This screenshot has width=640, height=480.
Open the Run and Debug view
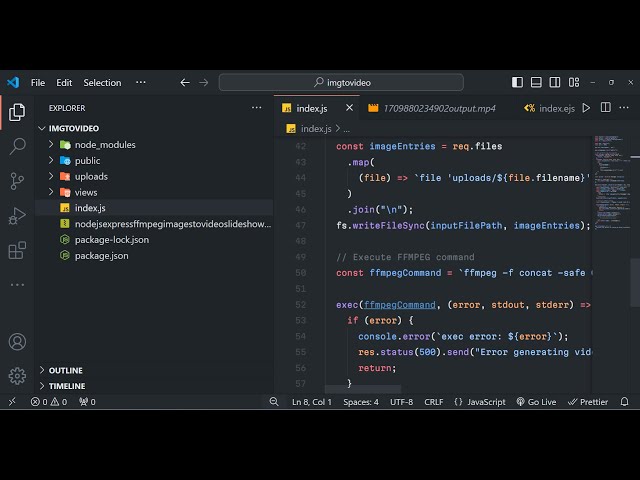click(x=17, y=215)
